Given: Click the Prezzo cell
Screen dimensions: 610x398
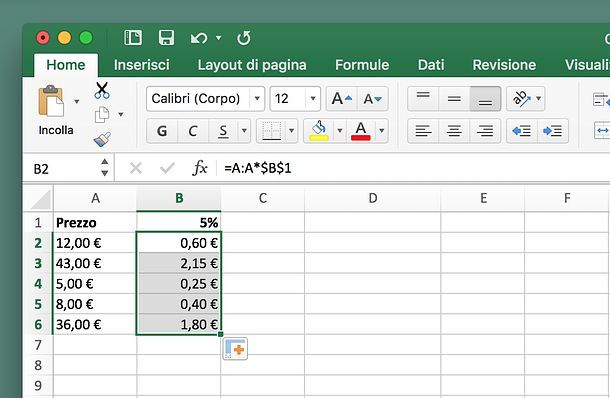Looking at the screenshot, I should (95, 223).
